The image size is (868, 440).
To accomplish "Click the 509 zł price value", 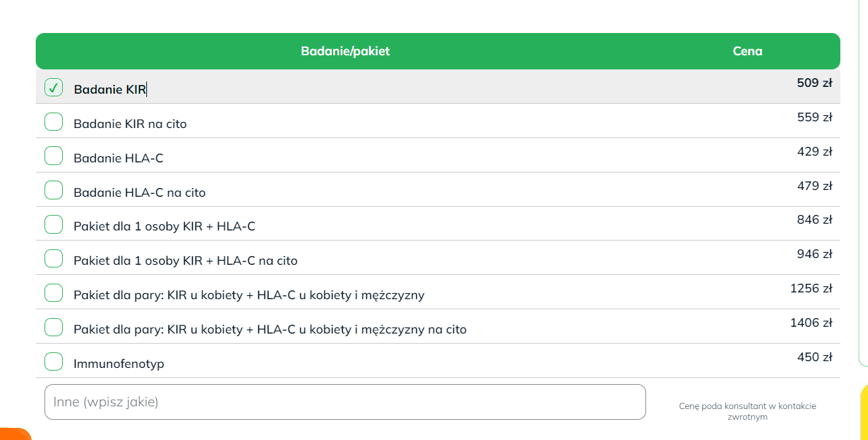I will (x=814, y=84).
